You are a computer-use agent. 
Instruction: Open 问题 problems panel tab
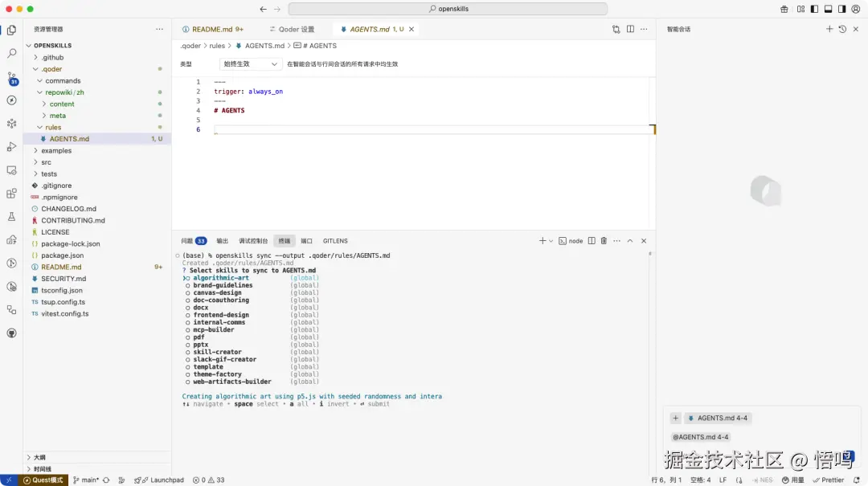(193, 241)
